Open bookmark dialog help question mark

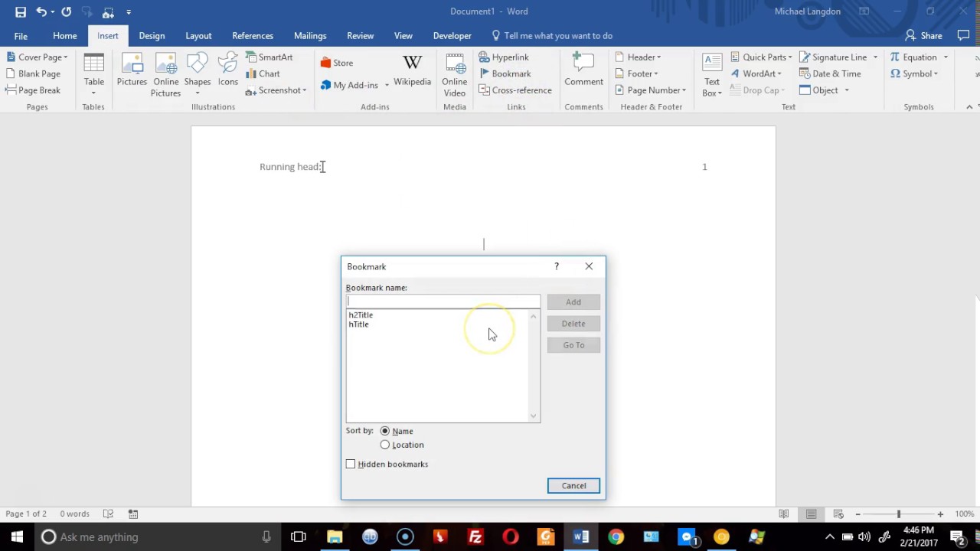[x=557, y=266]
